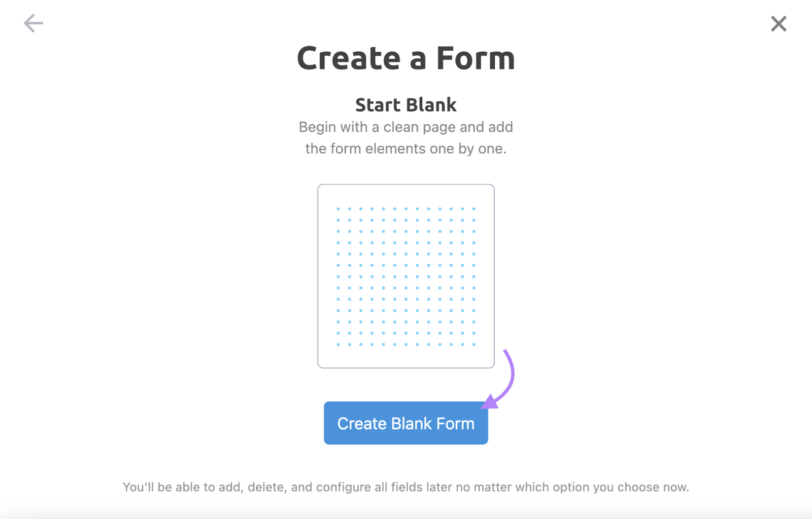812x519 pixels.
Task: Click the Create a Form title
Action: click(405, 57)
